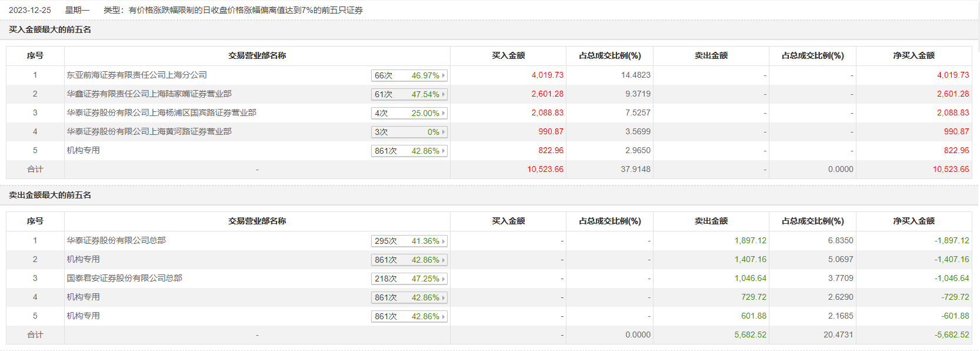The image size is (980, 351).
Task: Open 华泰证券上海黄河路证券营业部 link
Action: [x=149, y=131]
